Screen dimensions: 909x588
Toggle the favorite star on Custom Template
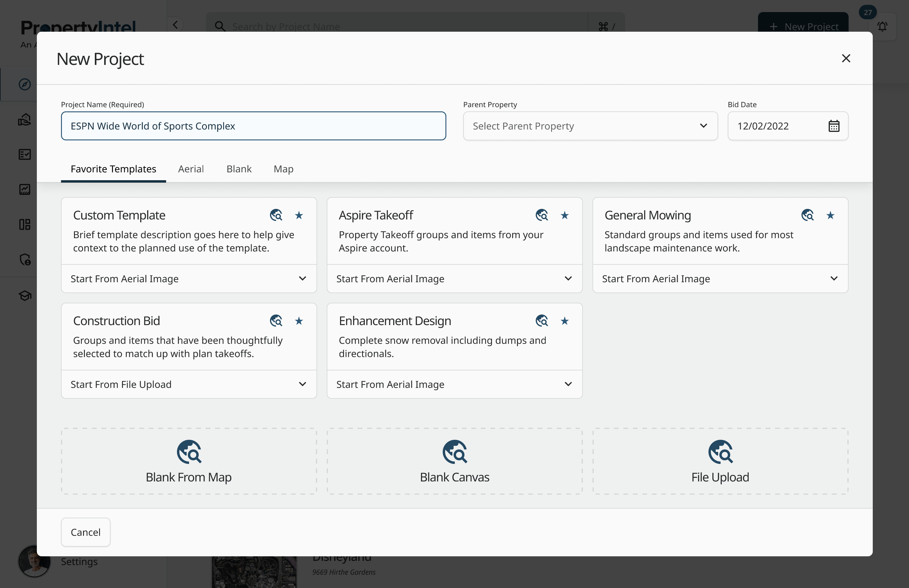pos(299,215)
